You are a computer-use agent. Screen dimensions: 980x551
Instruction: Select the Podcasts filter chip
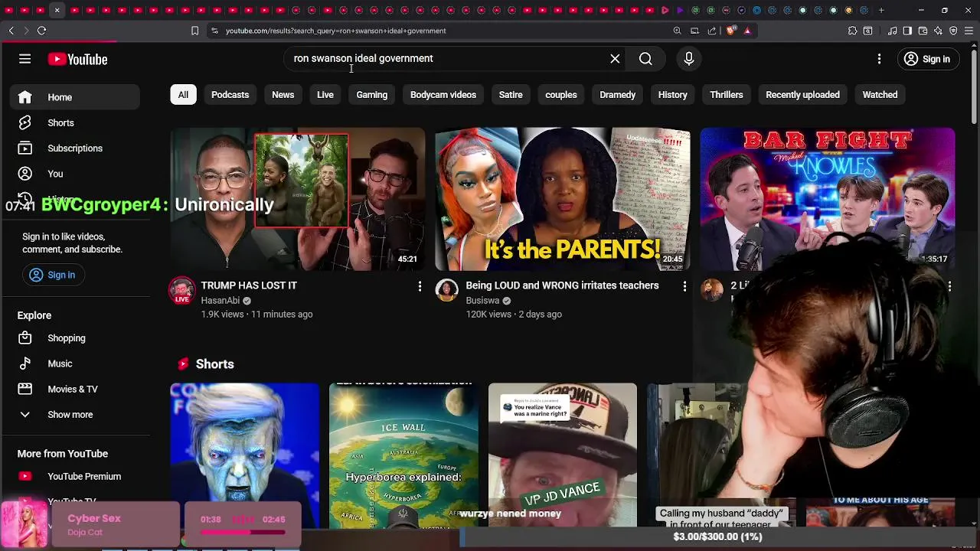click(230, 95)
